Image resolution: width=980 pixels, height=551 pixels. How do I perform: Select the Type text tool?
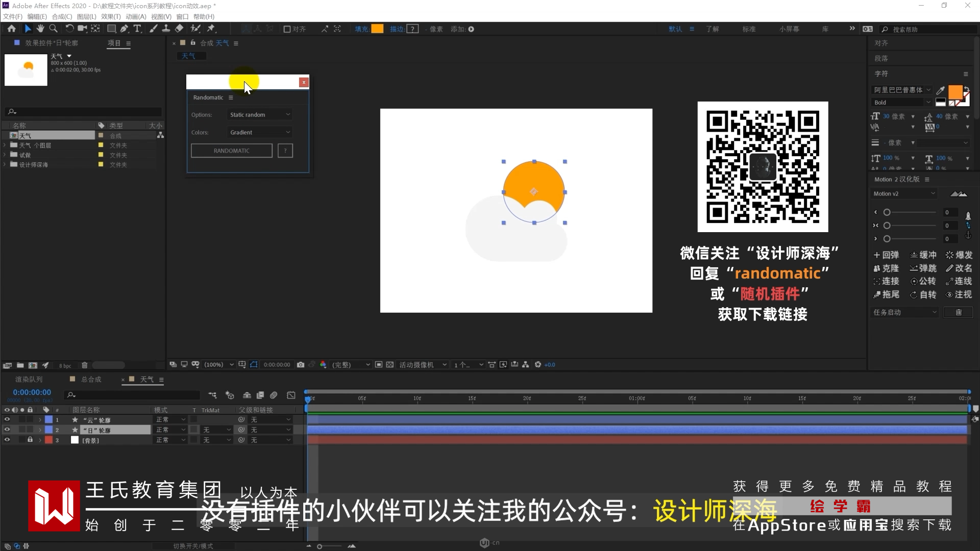pyautogui.click(x=137, y=29)
